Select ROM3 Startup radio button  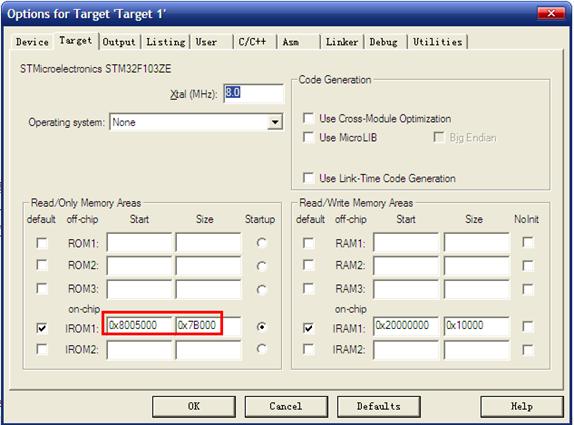261,290
